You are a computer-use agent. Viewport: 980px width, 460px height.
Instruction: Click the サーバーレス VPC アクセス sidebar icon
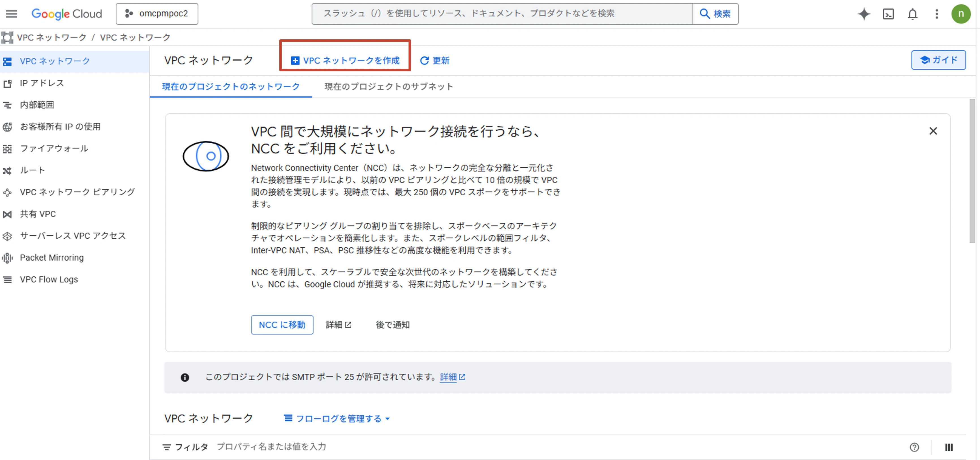(7, 236)
